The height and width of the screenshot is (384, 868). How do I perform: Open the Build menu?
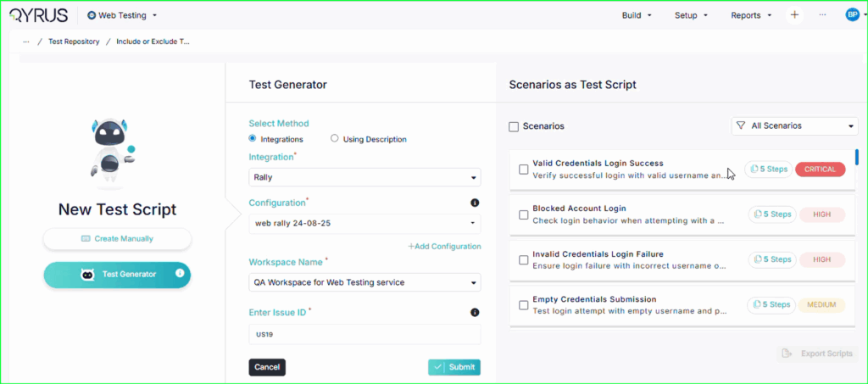tap(637, 15)
